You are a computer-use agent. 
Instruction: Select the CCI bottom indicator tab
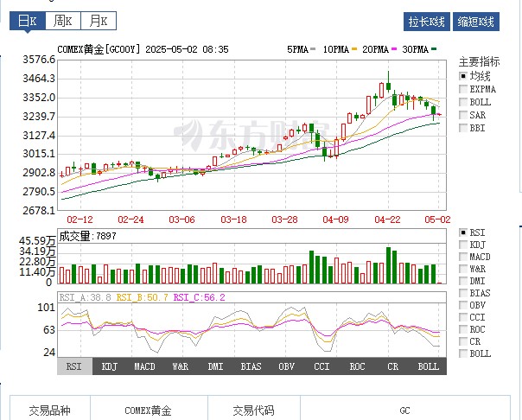[321, 366]
